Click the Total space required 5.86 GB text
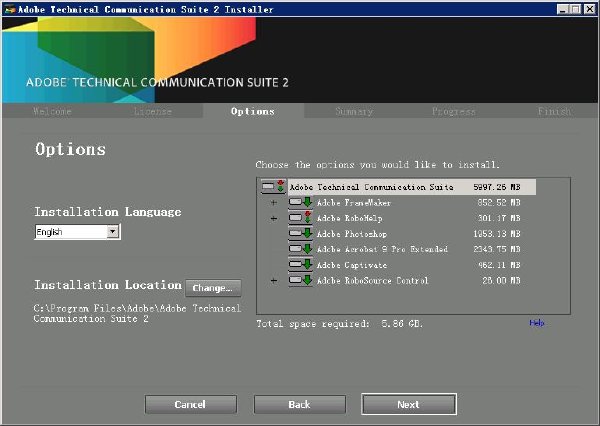Viewport: 600px width, 426px height. pyautogui.click(x=339, y=324)
